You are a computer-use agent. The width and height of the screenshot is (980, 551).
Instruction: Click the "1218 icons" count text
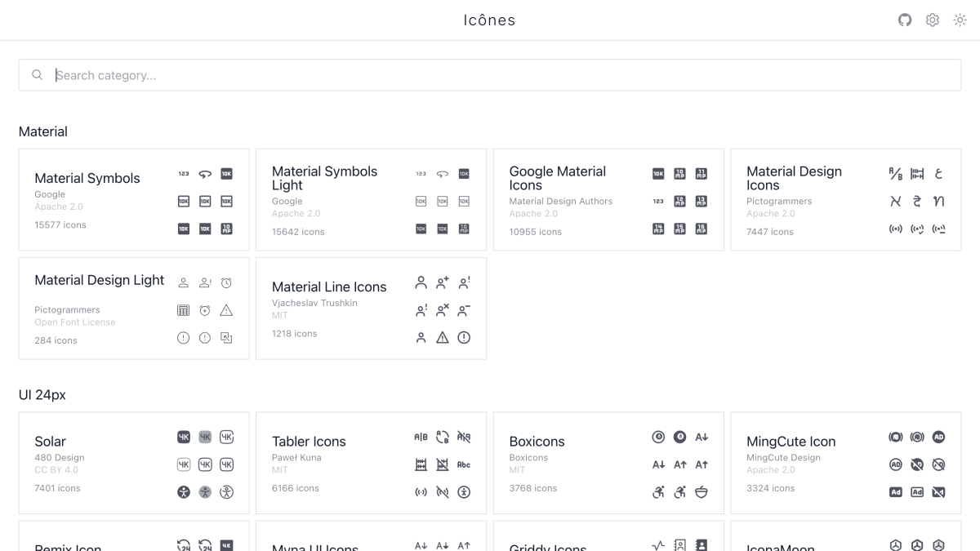coord(295,333)
